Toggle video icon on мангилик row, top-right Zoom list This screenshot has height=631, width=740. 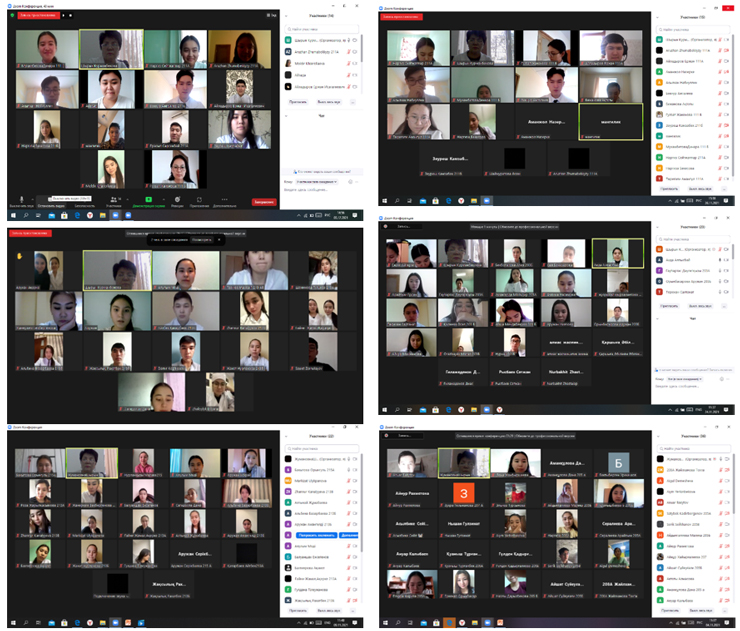click(x=727, y=135)
